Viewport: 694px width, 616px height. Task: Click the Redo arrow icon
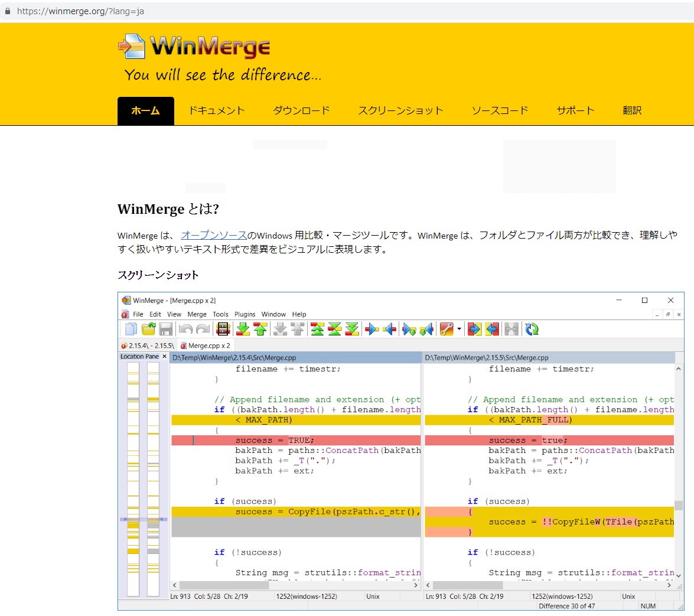click(x=203, y=329)
